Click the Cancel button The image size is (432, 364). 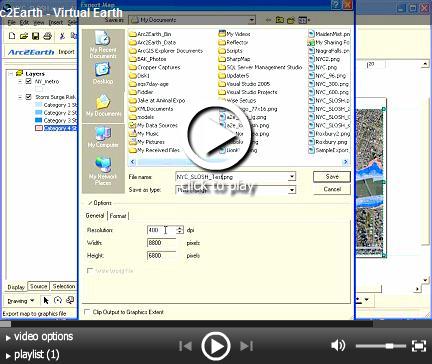[x=332, y=189]
